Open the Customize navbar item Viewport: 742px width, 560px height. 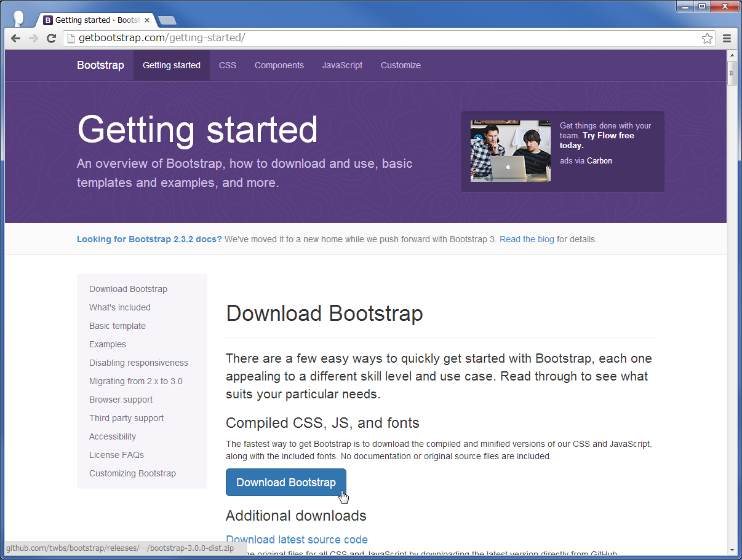[x=401, y=65]
